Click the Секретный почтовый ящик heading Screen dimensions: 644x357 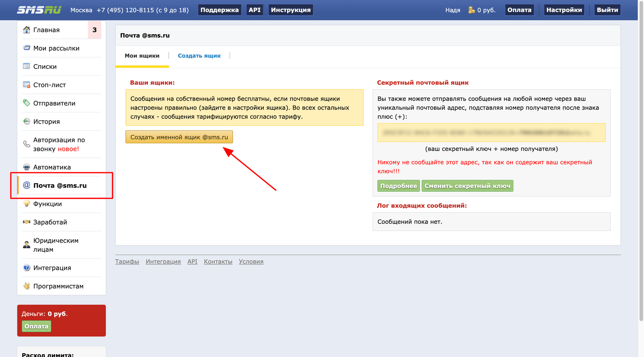(x=423, y=82)
